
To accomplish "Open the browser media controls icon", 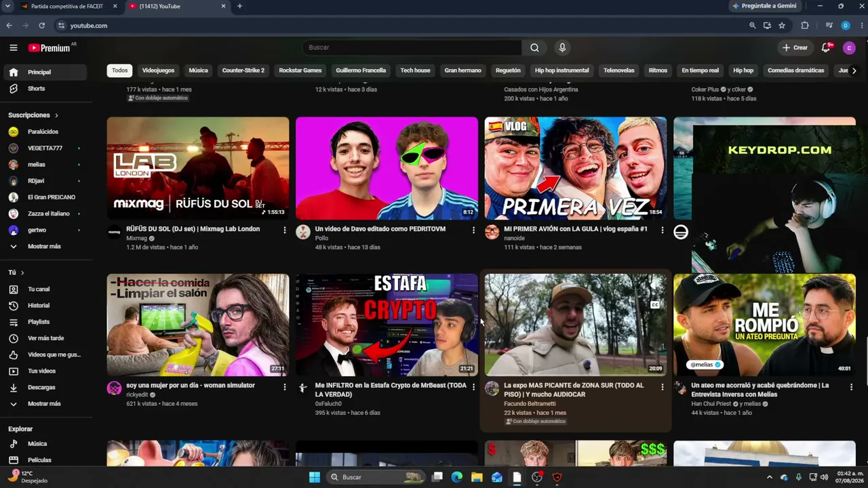I will pyautogui.click(x=829, y=26).
